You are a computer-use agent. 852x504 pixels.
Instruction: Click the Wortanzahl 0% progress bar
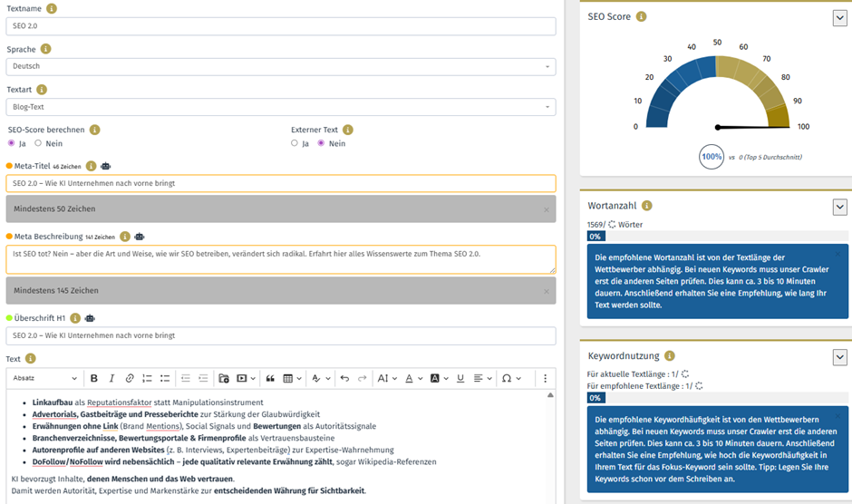point(595,237)
